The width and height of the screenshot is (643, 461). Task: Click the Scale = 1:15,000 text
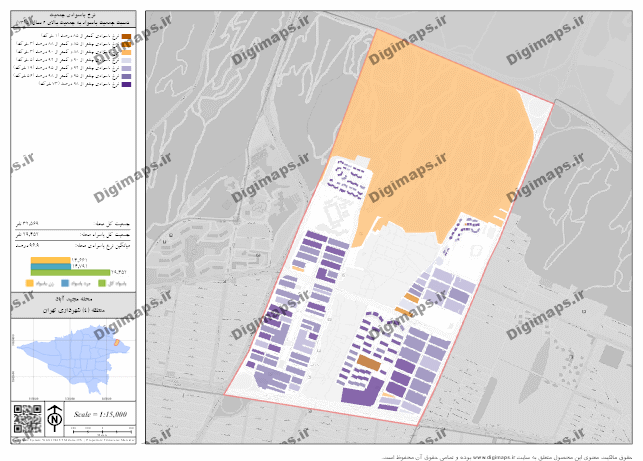tap(101, 413)
